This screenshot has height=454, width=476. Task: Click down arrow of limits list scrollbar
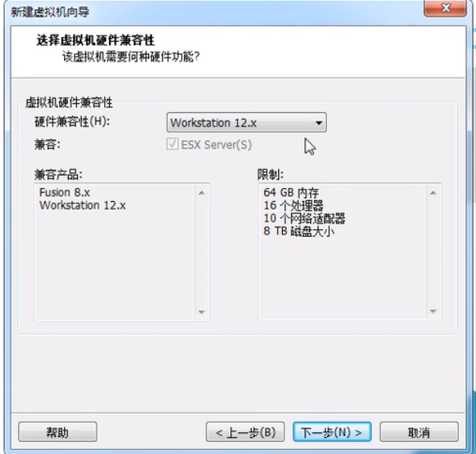(x=434, y=311)
